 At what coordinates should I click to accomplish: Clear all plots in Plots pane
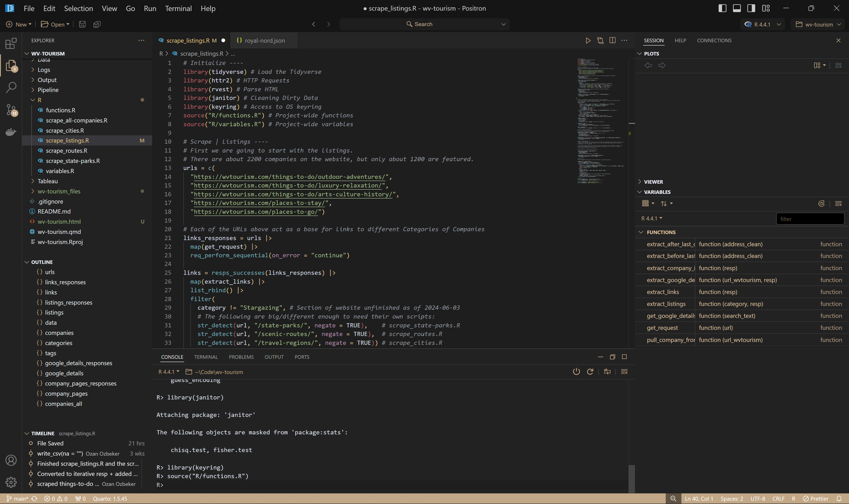pos(838,65)
